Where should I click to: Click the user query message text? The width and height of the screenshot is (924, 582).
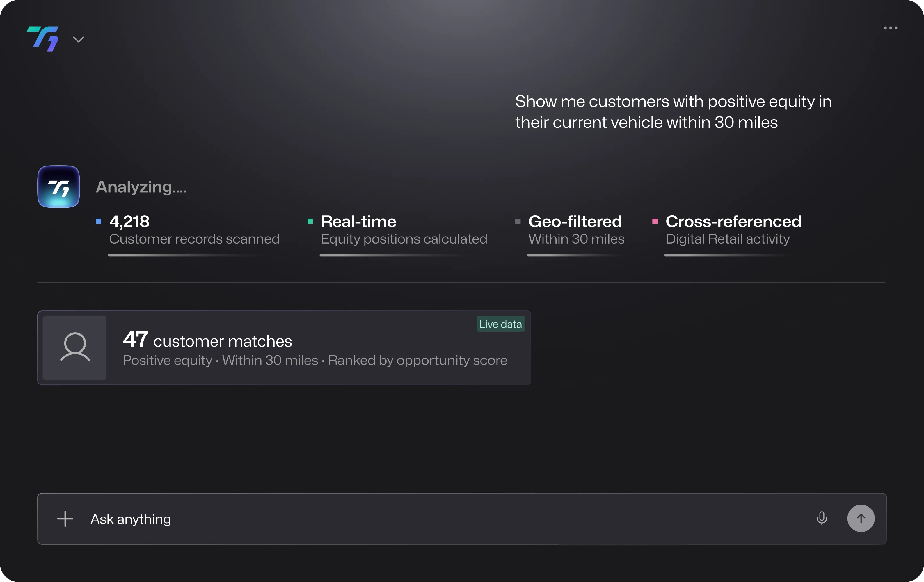tap(673, 112)
